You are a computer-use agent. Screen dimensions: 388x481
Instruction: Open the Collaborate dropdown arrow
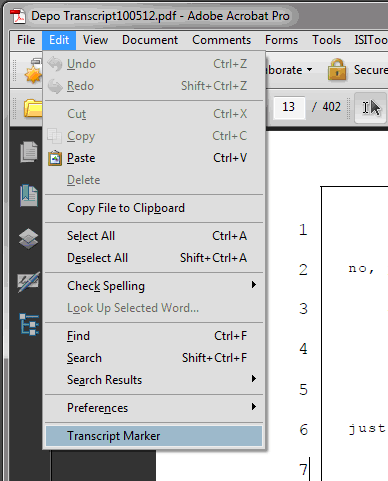[310, 70]
